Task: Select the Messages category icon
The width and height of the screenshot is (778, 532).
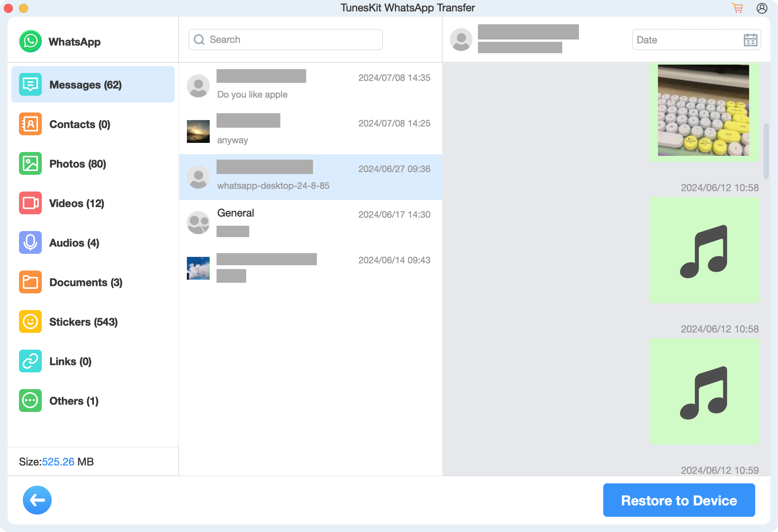Action: (x=30, y=84)
